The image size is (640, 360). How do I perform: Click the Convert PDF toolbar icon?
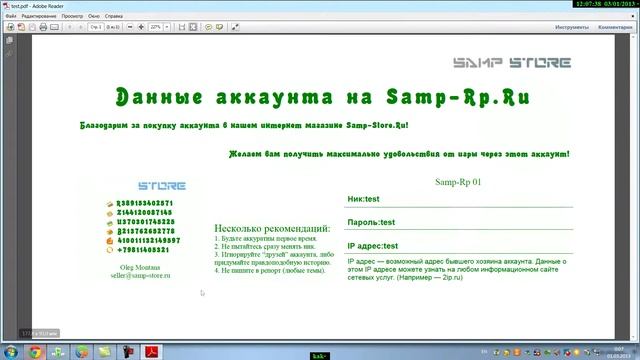pos(21,27)
